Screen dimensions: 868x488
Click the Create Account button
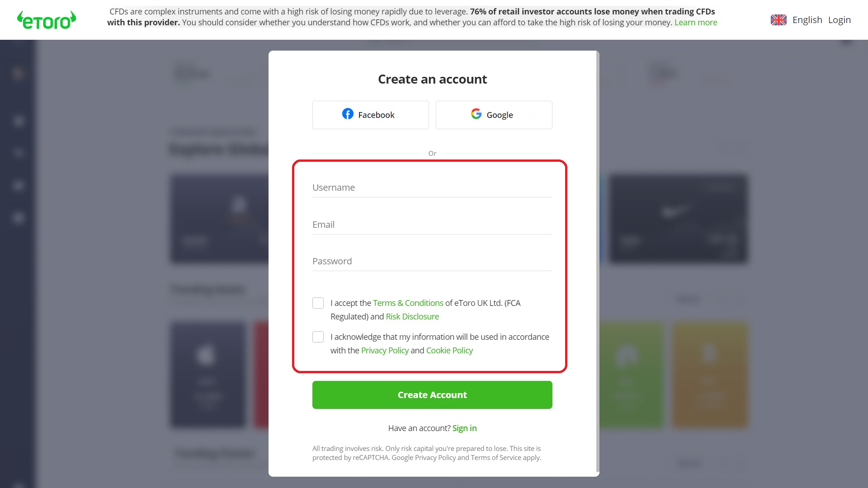[x=432, y=394]
